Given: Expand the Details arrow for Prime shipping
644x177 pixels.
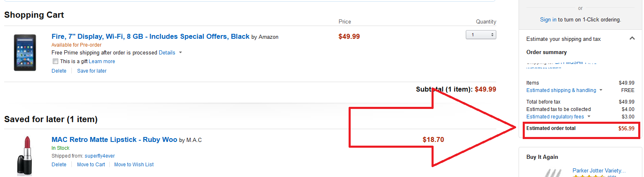Looking at the screenshot, I should point(181,53).
